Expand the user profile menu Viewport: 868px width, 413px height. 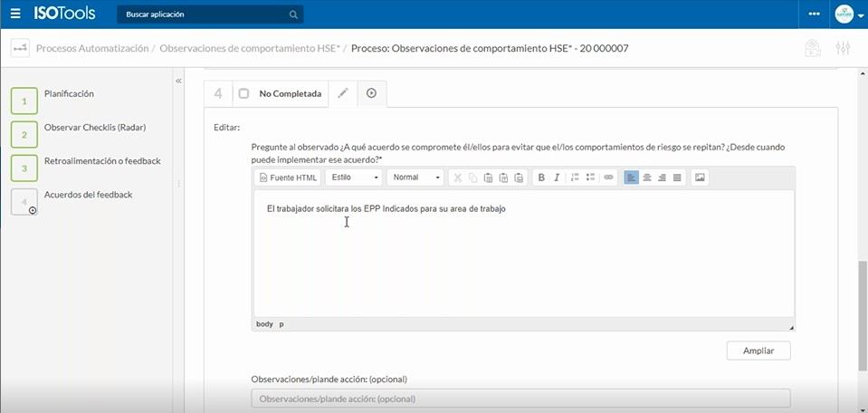coord(849,14)
